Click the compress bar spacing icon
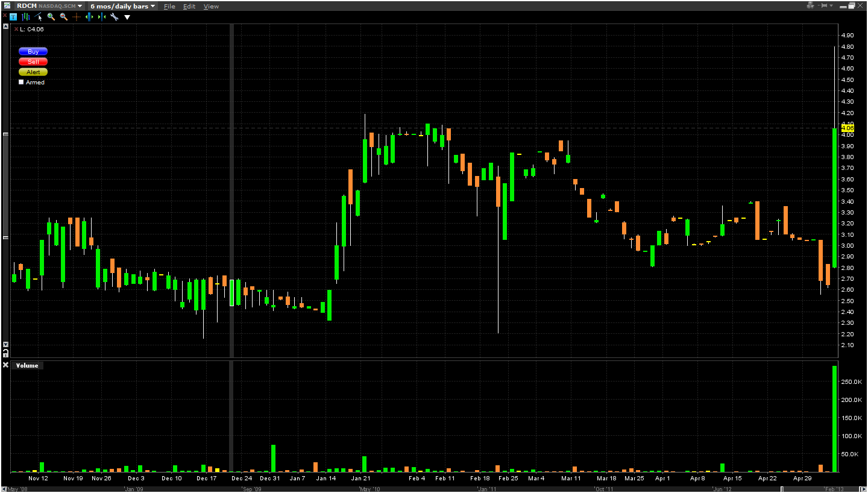This screenshot has width=868, height=493. (x=101, y=17)
